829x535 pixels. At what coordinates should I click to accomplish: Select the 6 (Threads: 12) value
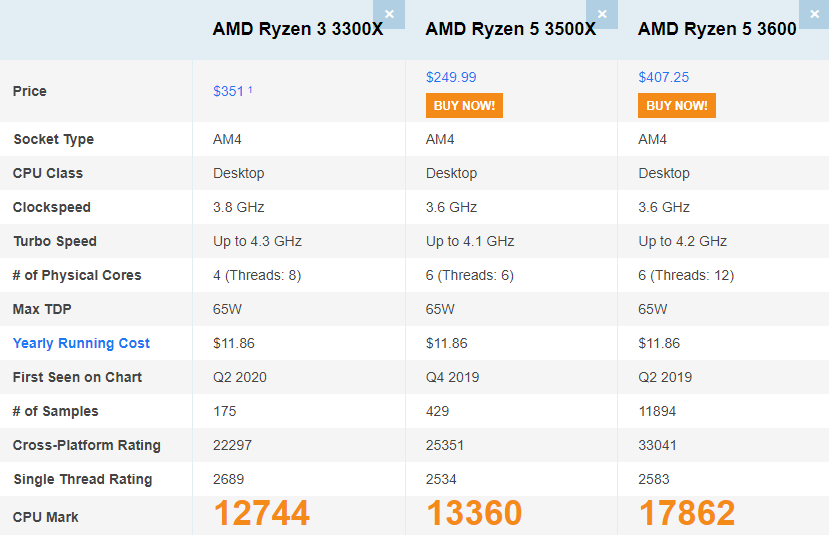tap(686, 275)
